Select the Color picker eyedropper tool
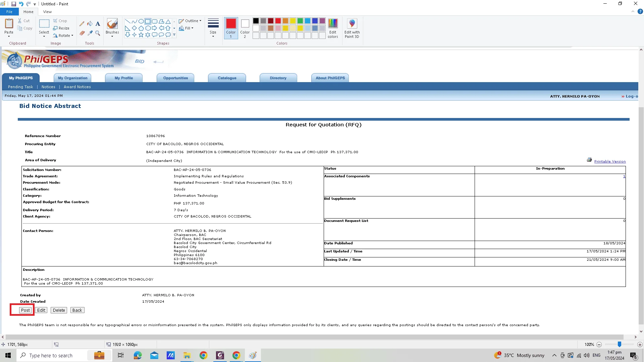The width and height of the screenshot is (644, 362). (90, 33)
